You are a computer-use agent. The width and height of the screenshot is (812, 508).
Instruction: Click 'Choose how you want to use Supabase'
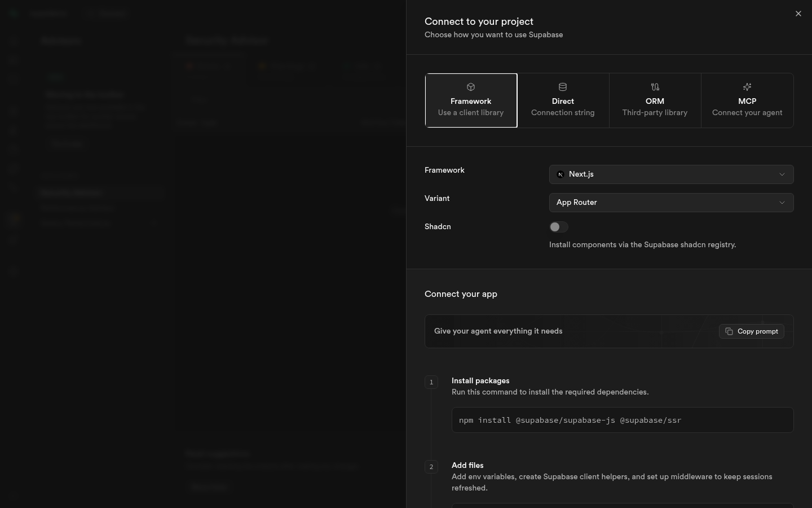493,35
